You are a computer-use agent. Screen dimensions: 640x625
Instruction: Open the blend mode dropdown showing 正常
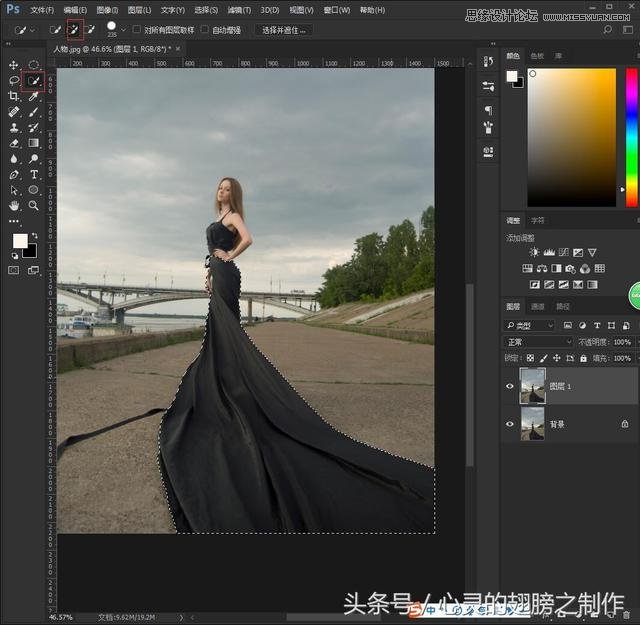click(539, 342)
